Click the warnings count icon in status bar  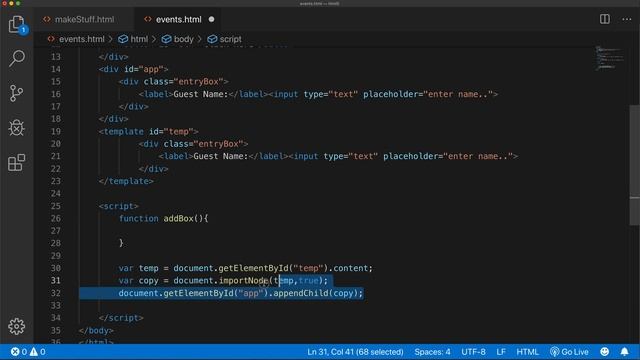(x=38, y=351)
